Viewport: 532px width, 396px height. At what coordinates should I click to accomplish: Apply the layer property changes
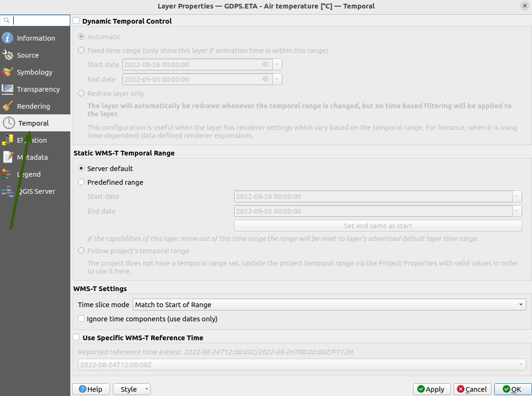click(x=431, y=389)
